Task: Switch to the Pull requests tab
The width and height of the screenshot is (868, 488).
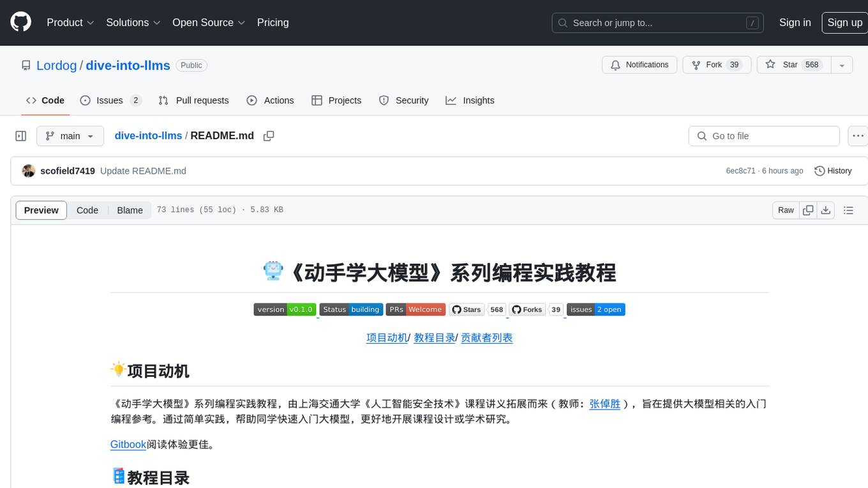Action: [x=193, y=100]
